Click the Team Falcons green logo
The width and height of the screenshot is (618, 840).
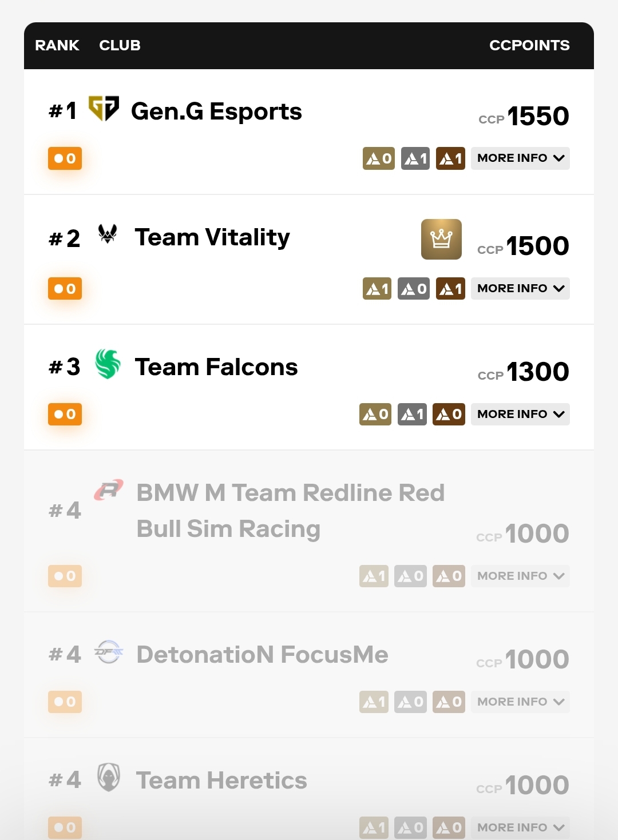[x=108, y=364]
